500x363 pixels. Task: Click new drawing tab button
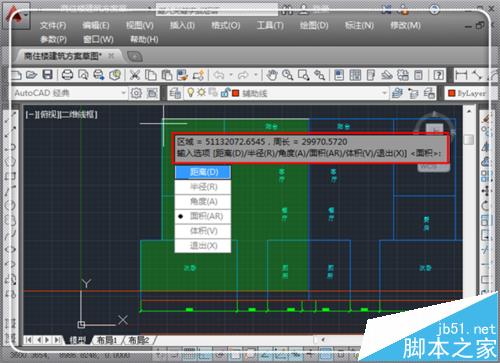[x=134, y=56]
